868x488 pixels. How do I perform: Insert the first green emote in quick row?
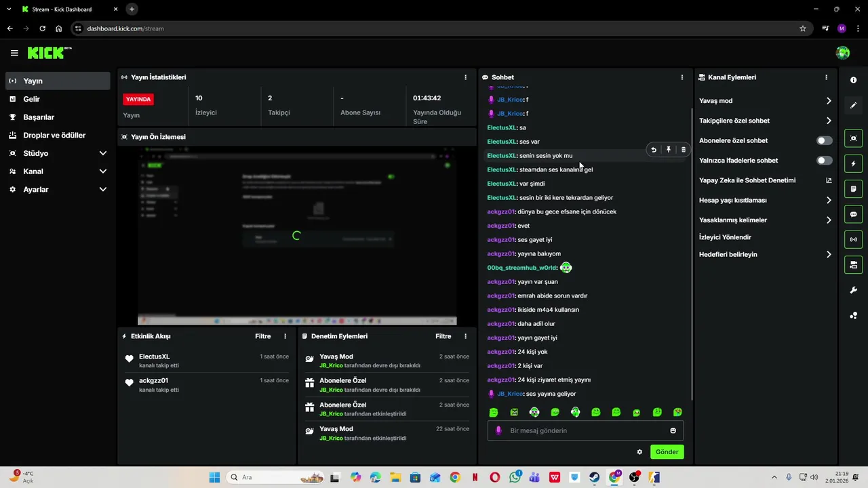pyautogui.click(x=494, y=412)
